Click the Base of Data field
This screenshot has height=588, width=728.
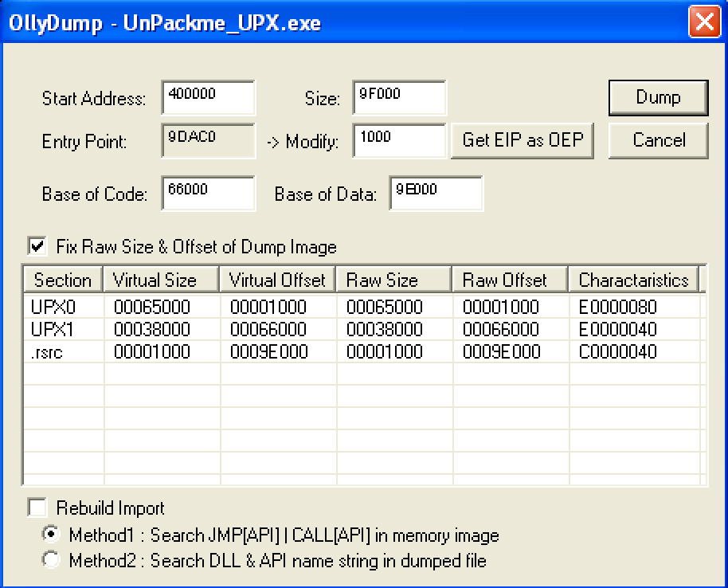436,194
